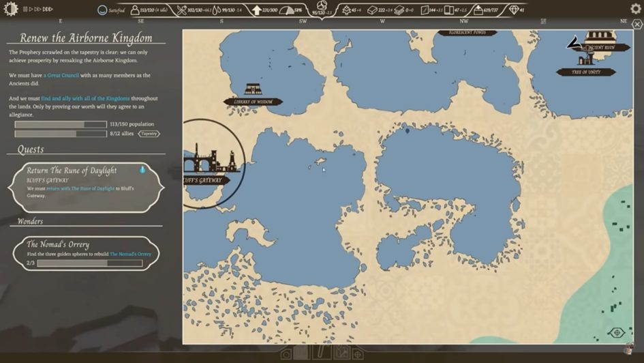The width and height of the screenshot is (644, 363).
Task: Select the Ancient Ruin map marker
Action: click(600, 38)
